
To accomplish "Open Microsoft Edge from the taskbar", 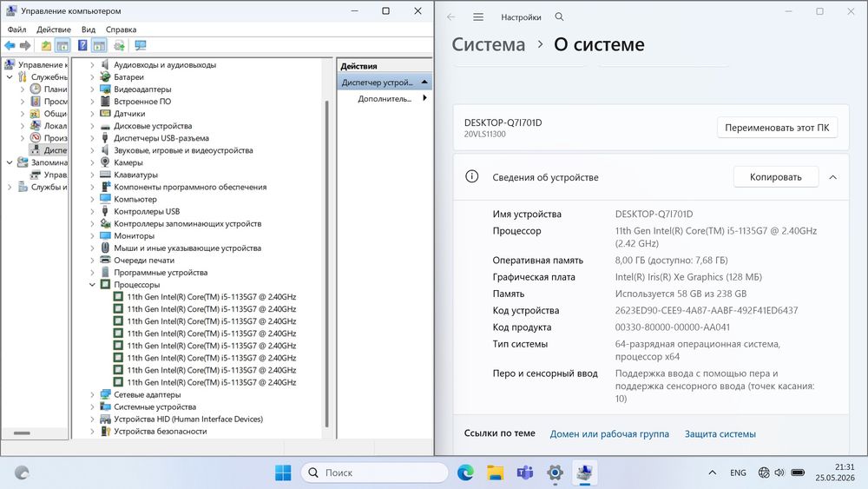I will click(x=465, y=472).
